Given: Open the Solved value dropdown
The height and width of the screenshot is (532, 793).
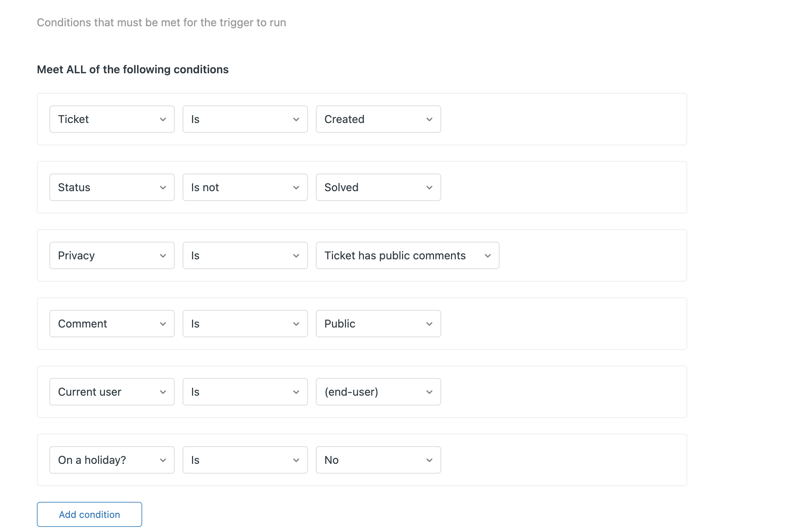Looking at the screenshot, I should point(378,187).
